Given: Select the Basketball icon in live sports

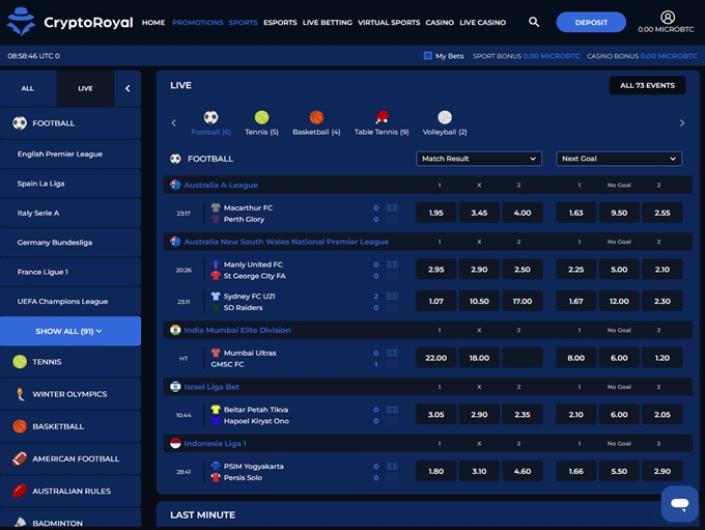Looking at the screenshot, I should point(316,118).
